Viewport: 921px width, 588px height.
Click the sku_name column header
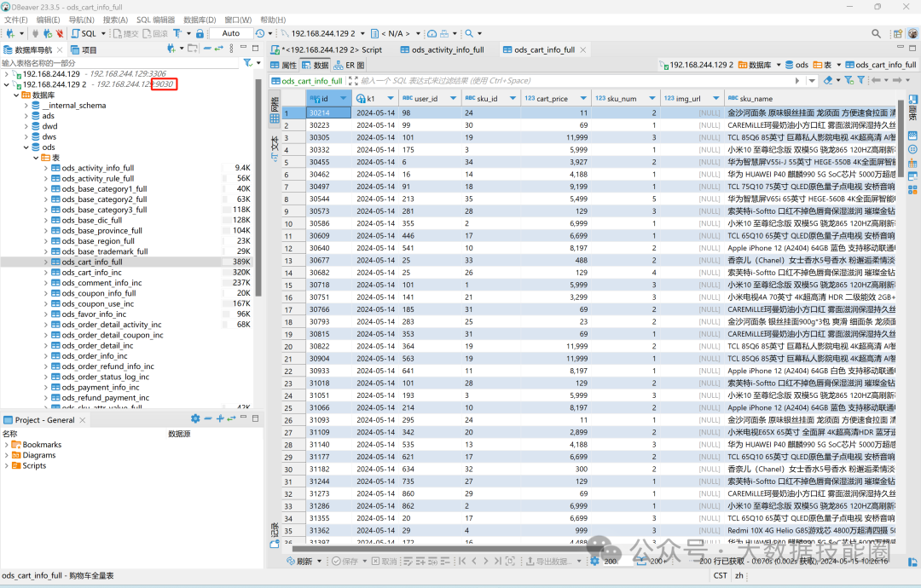point(811,98)
